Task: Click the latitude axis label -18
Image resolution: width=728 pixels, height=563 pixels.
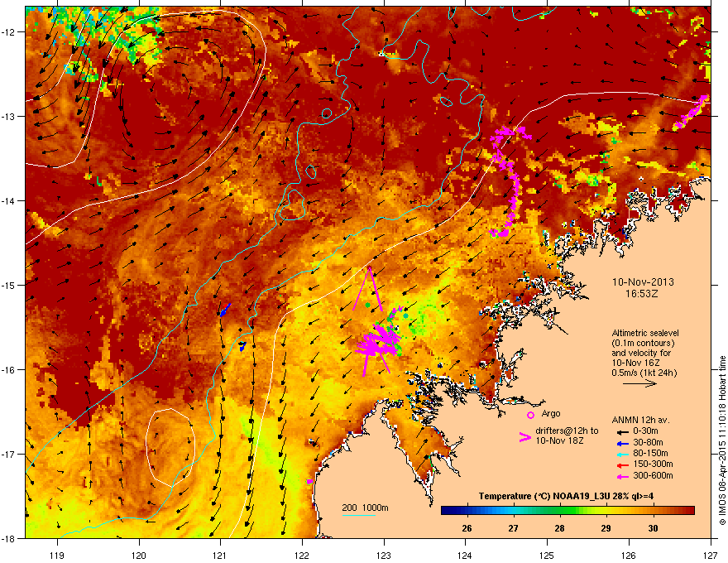Action: tap(9, 538)
